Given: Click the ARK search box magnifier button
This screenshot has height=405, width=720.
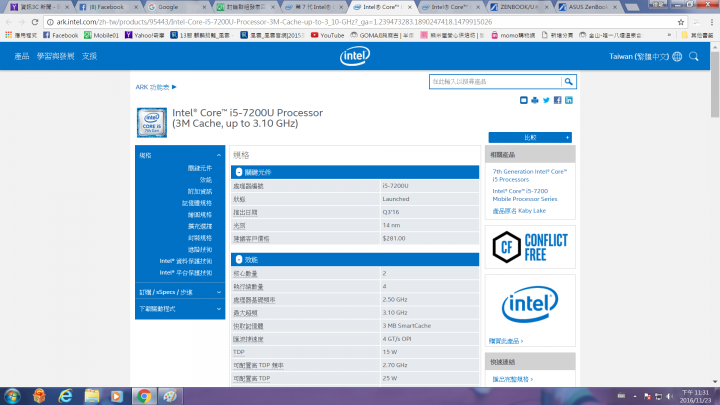Looking at the screenshot, I should click(568, 82).
